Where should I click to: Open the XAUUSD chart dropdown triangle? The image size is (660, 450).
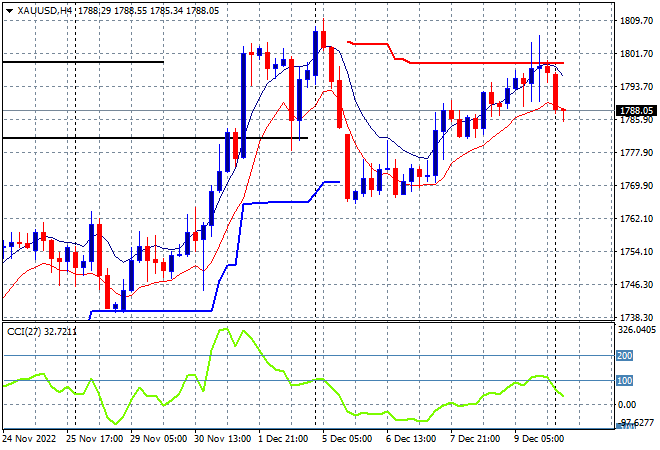9,11
